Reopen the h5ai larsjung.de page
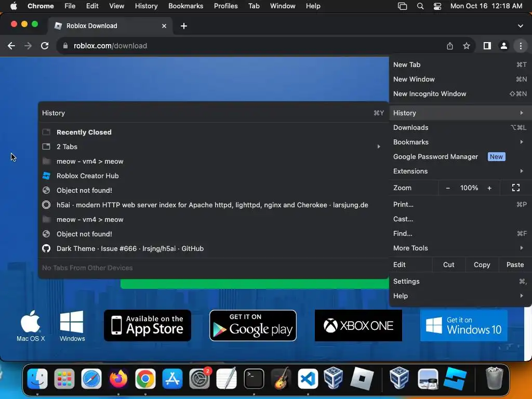The height and width of the screenshot is (399, 532). [x=213, y=205]
